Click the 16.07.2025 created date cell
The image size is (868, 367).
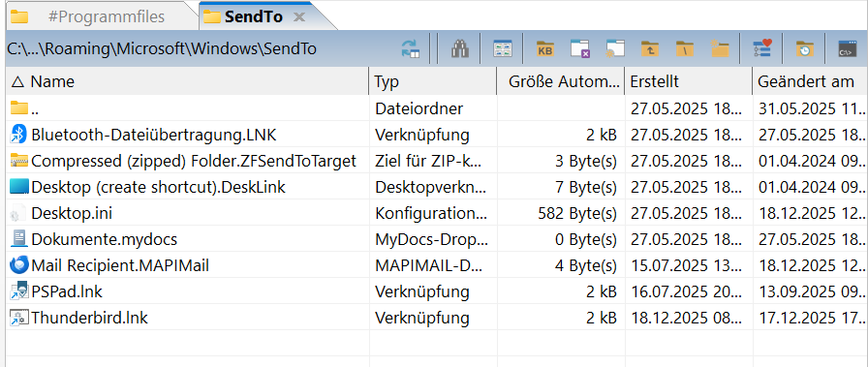(686, 291)
